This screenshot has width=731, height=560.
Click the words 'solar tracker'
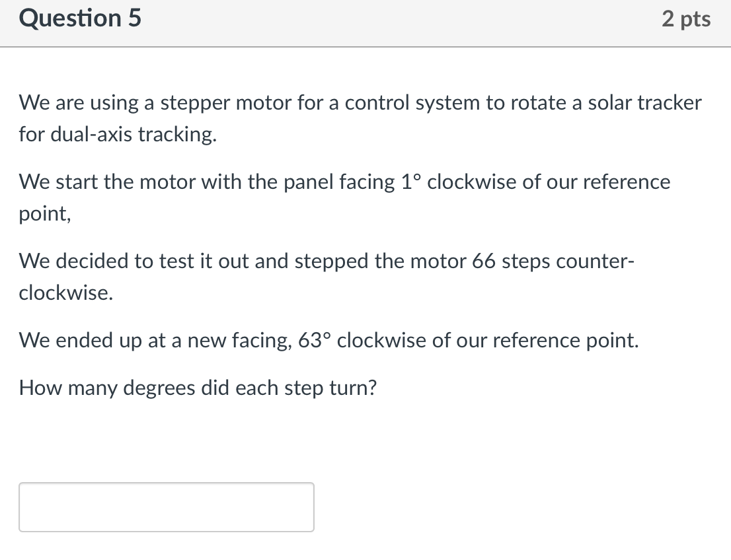coord(645,102)
